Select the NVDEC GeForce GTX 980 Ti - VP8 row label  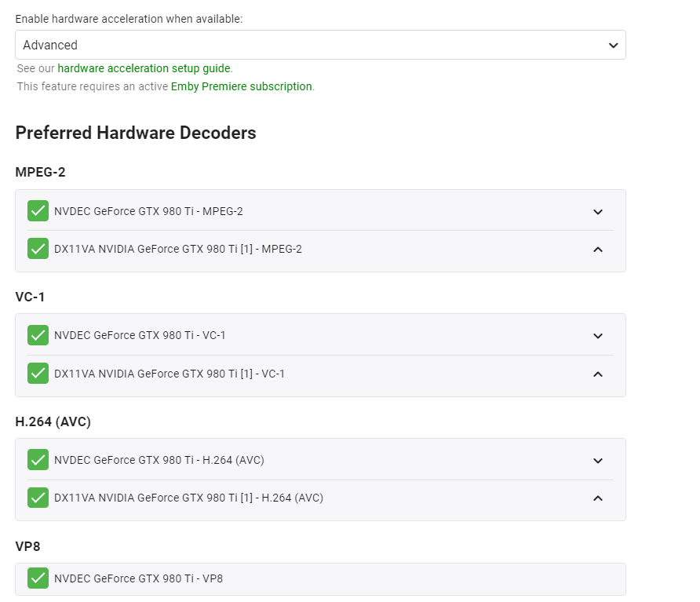point(139,578)
